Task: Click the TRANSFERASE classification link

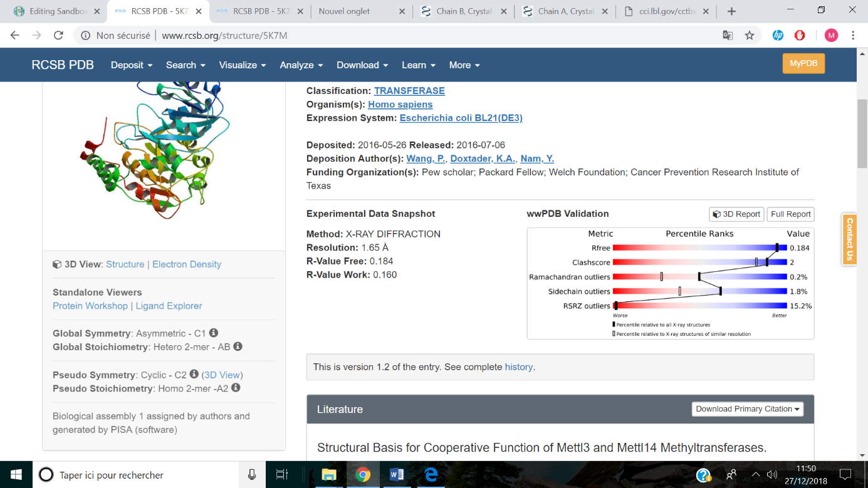Action: [x=409, y=91]
